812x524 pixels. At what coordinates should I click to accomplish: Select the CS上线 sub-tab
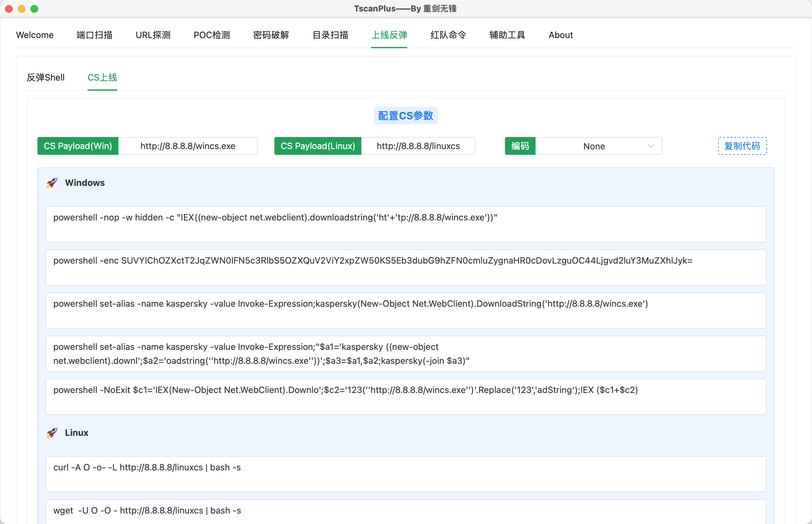(x=102, y=78)
